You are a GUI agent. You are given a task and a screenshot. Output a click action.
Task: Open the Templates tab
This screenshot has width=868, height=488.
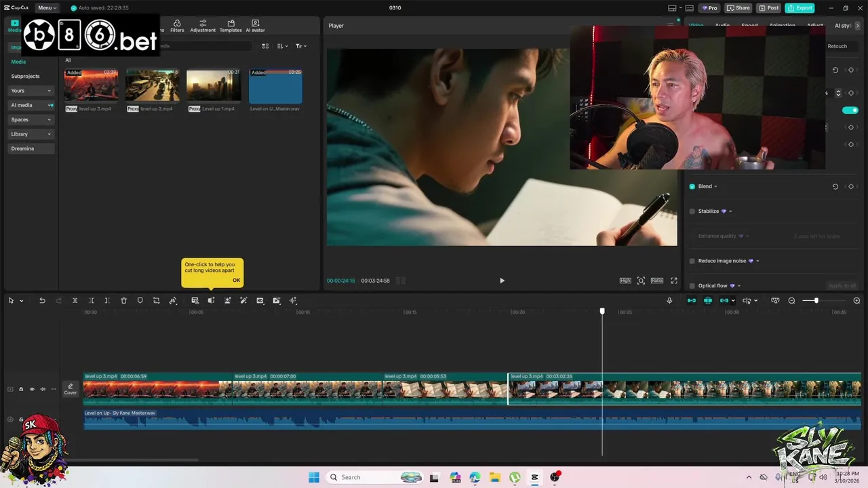231,26
